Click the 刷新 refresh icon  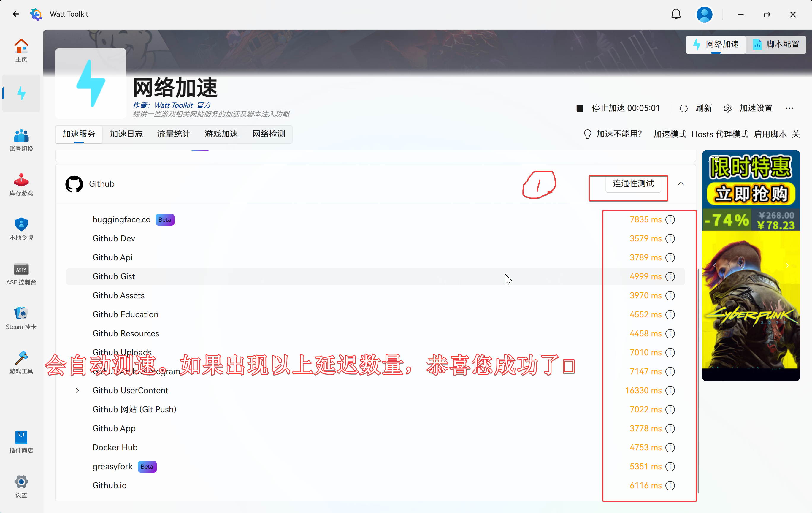point(683,108)
